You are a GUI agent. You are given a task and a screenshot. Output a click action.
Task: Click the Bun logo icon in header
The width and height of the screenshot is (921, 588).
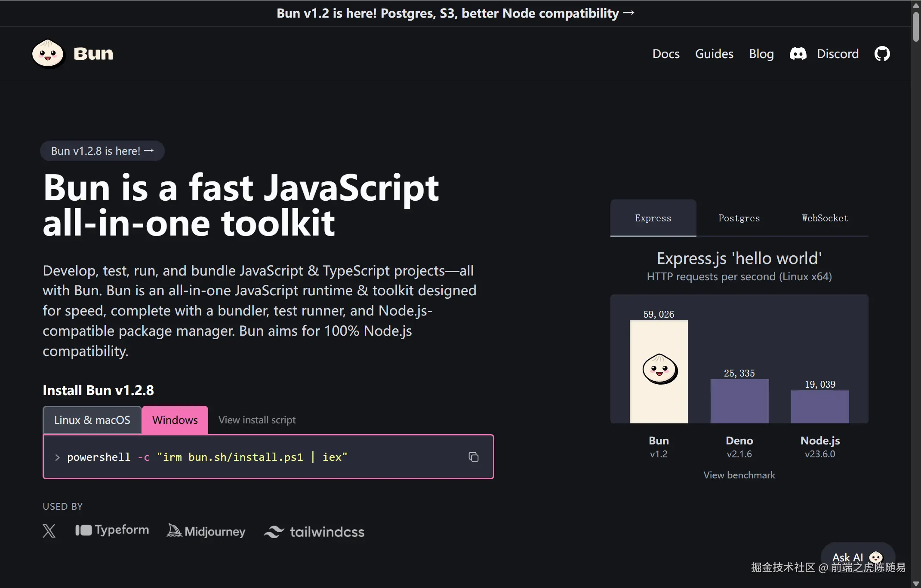pyautogui.click(x=48, y=54)
